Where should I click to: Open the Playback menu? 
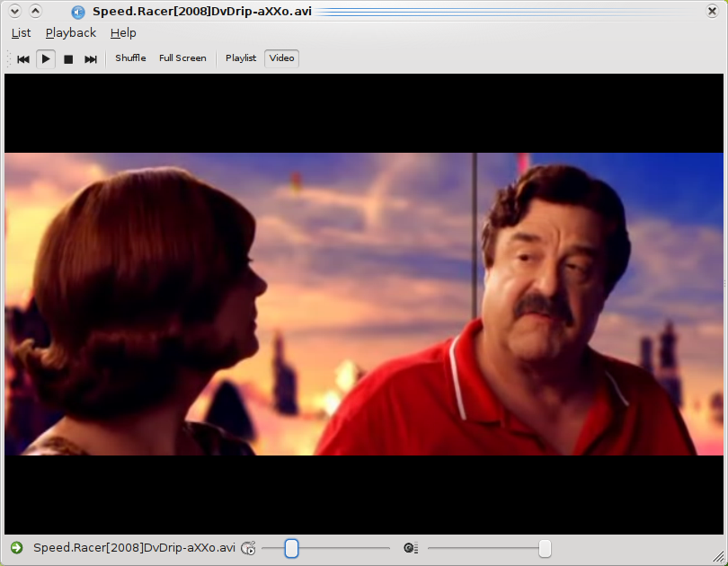click(71, 33)
